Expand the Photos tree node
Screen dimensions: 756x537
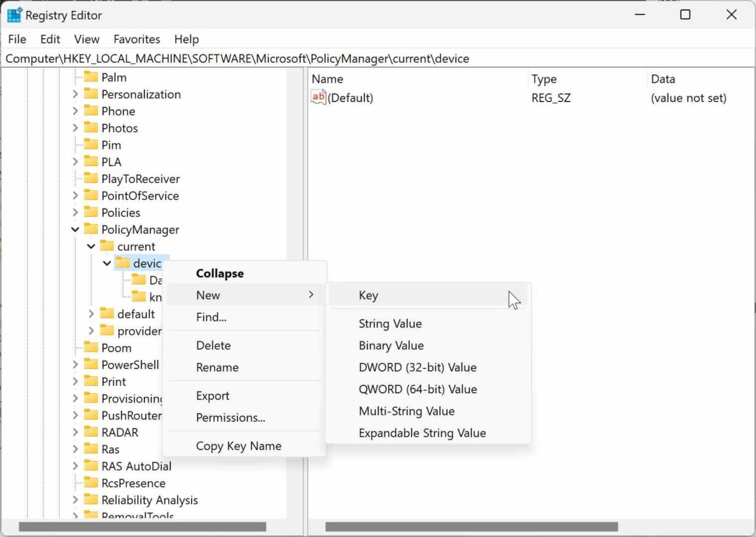(75, 128)
